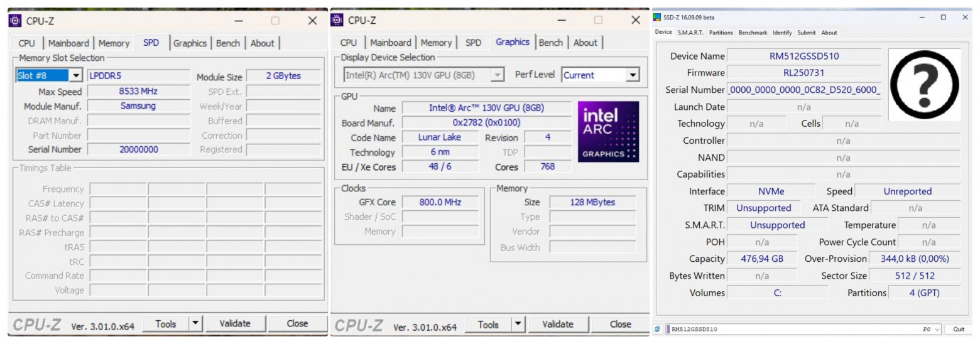The image size is (980, 344).
Task: Click Close button in the SPD window
Action: (297, 324)
